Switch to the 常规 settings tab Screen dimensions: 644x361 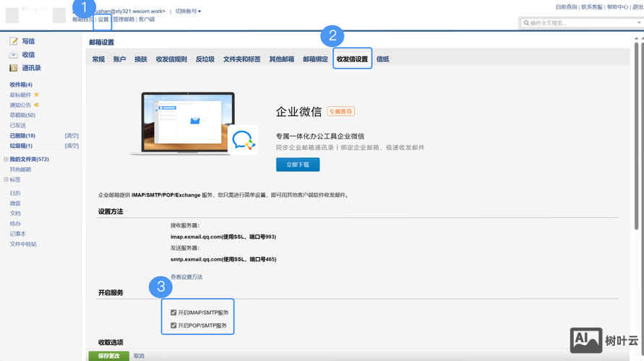coord(98,59)
